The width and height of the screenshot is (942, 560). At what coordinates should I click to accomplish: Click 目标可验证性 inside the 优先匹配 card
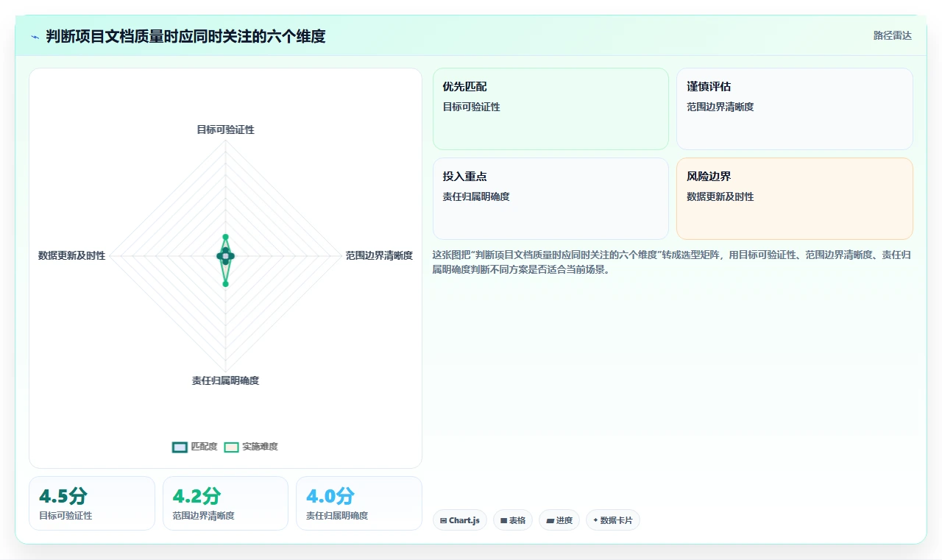tap(471, 107)
